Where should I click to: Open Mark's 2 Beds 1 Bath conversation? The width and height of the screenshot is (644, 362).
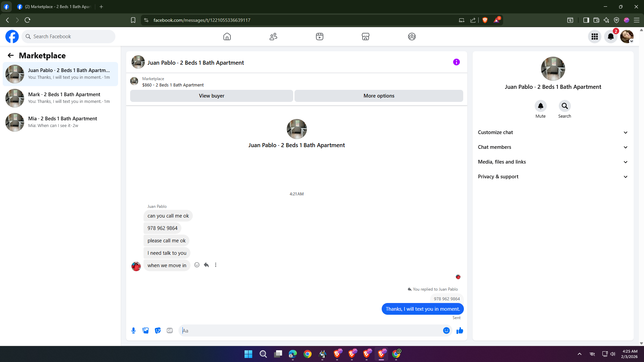(x=60, y=98)
